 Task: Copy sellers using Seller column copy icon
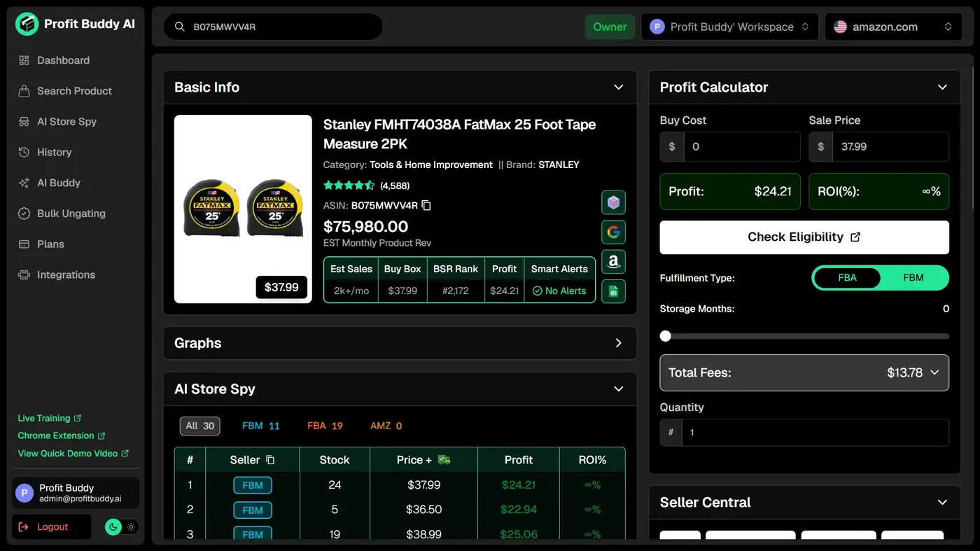(270, 460)
